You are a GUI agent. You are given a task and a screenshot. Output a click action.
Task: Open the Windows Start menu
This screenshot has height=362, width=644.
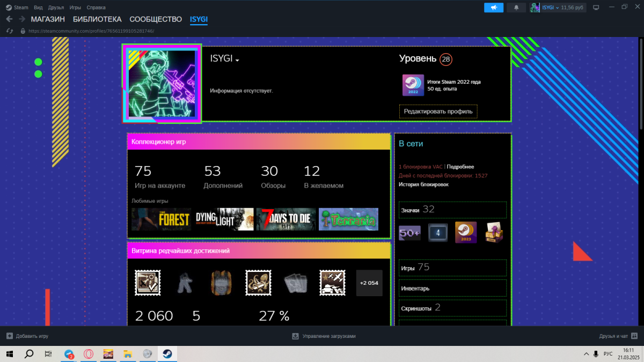coord(10,354)
